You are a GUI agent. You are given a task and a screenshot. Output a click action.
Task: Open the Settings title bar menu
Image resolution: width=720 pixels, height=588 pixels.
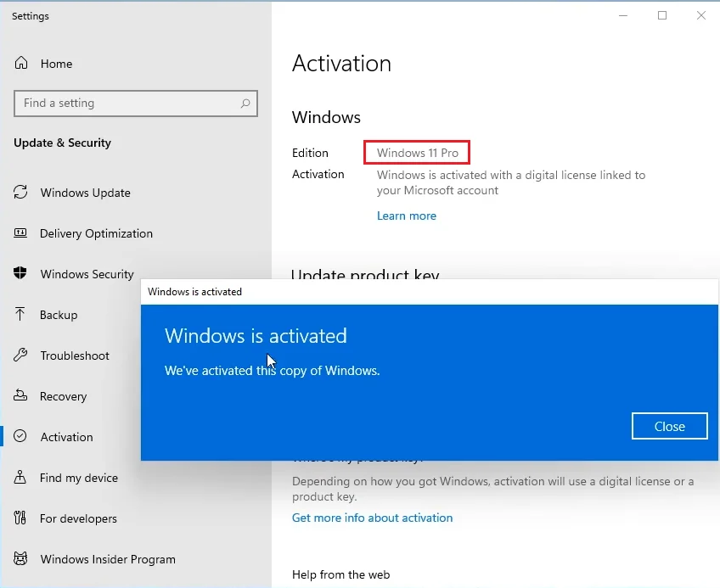click(x=30, y=15)
